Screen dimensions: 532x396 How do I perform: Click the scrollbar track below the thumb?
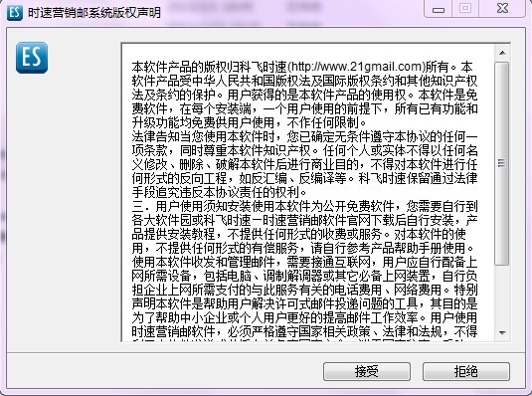pos(502,295)
